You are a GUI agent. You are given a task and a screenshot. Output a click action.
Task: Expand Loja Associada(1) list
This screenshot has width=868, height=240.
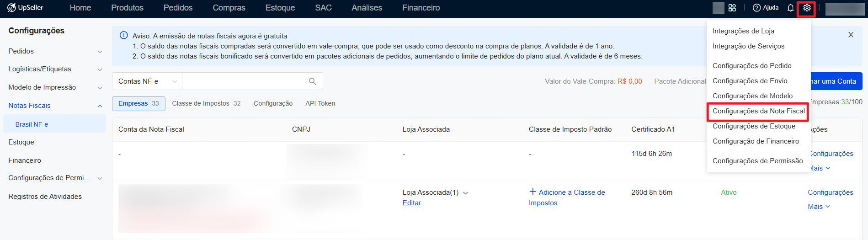(465, 193)
